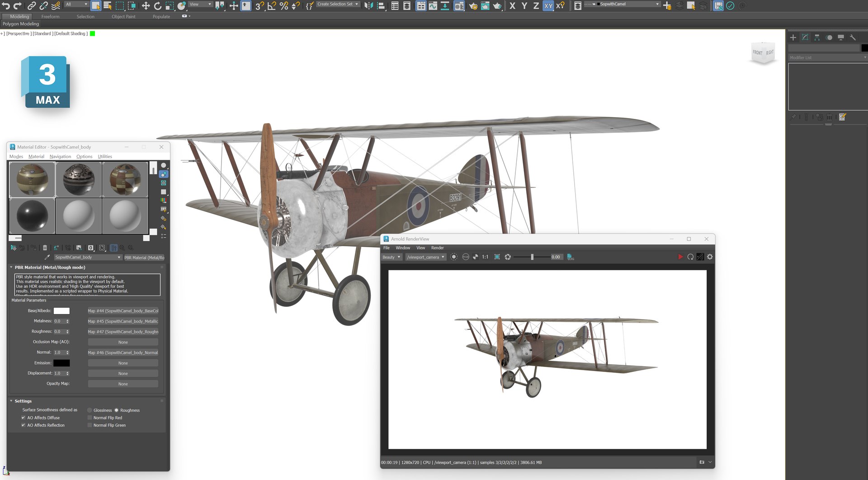This screenshot has height=480, width=868.
Task: Switch to the Freeform ribbon tab
Action: (50, 16)
